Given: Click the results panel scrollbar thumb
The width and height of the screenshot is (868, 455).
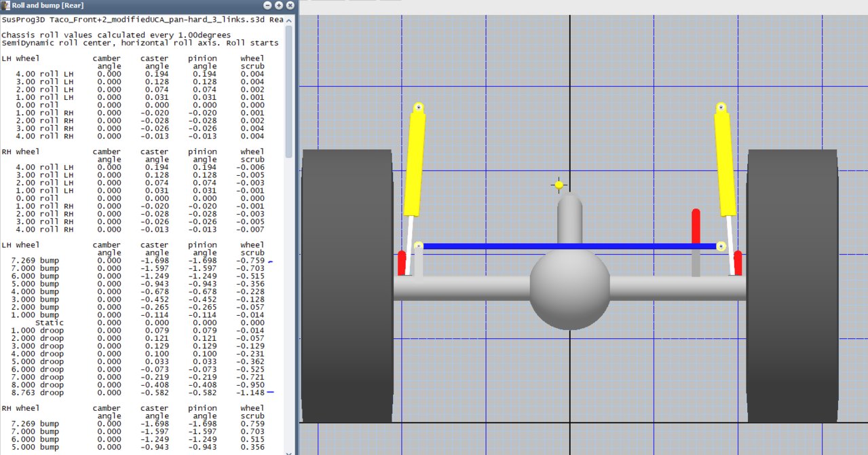Looking at the screenshot, I should (x=289, y=92).
